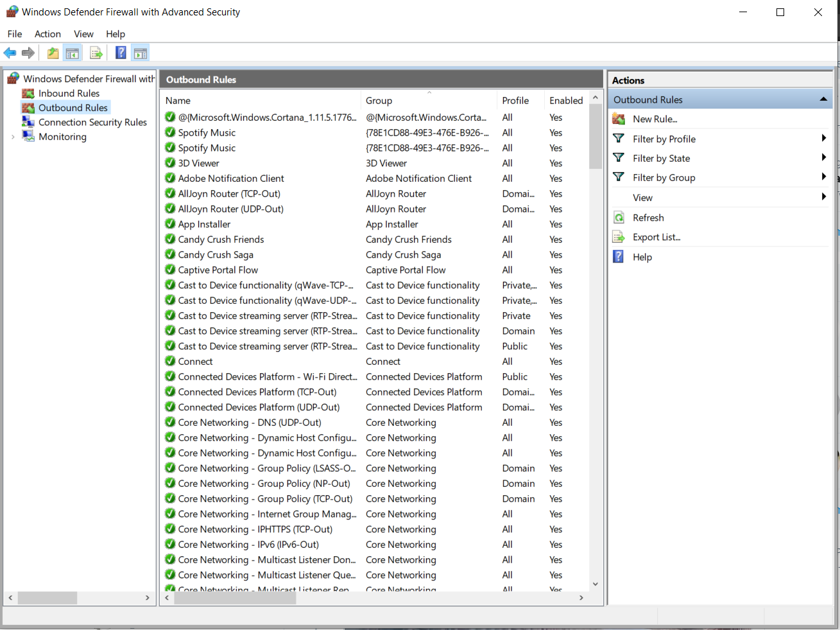Click the Filter by State funnel icon
Viewport: 840px width, 630px height.
(x=619, y=157)
